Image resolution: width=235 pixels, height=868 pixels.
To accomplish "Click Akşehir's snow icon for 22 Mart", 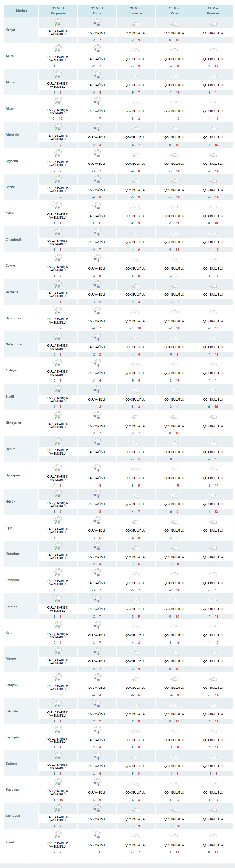I will click(x=97, y=101).
